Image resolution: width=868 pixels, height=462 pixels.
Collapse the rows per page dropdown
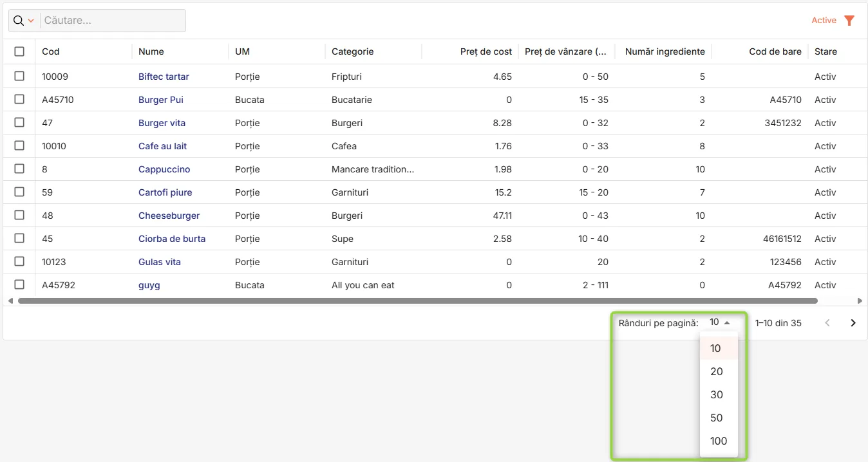[721, 322]
